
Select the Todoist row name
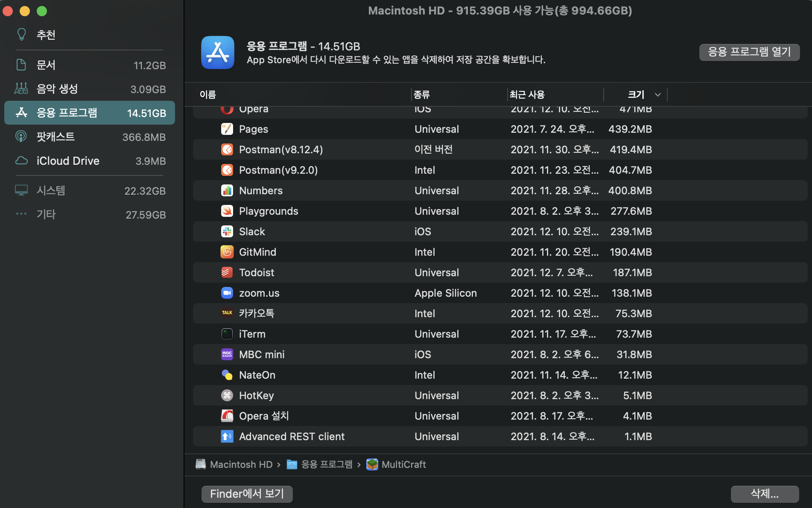[x=257, y=272]
